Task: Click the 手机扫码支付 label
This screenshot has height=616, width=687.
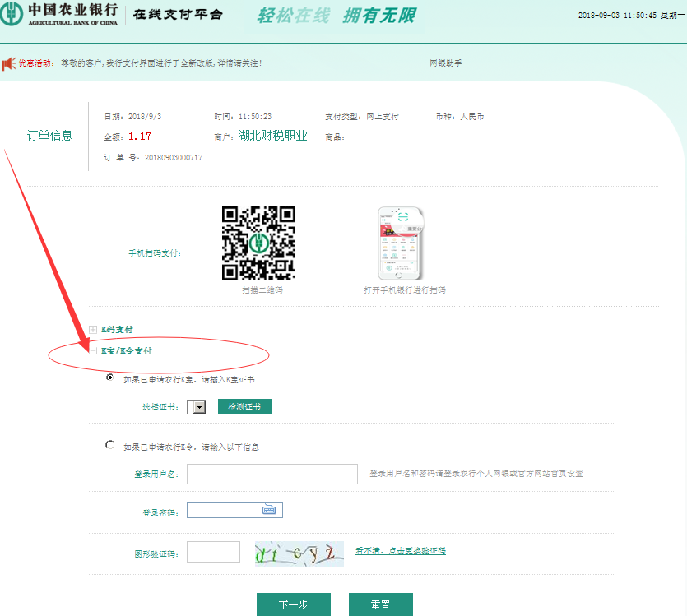Action: coord(155,253)
